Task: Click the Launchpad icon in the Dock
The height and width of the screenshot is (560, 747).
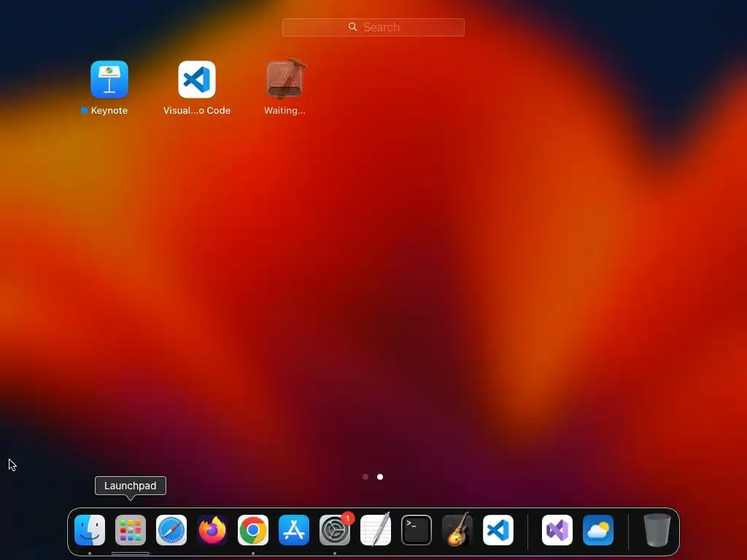Action: (x=131, y=530)
